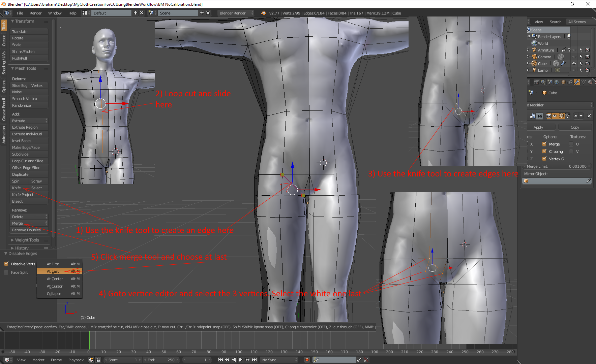
Task: Click the Mirror Object eyedropper
Action: tap(589, 181)
